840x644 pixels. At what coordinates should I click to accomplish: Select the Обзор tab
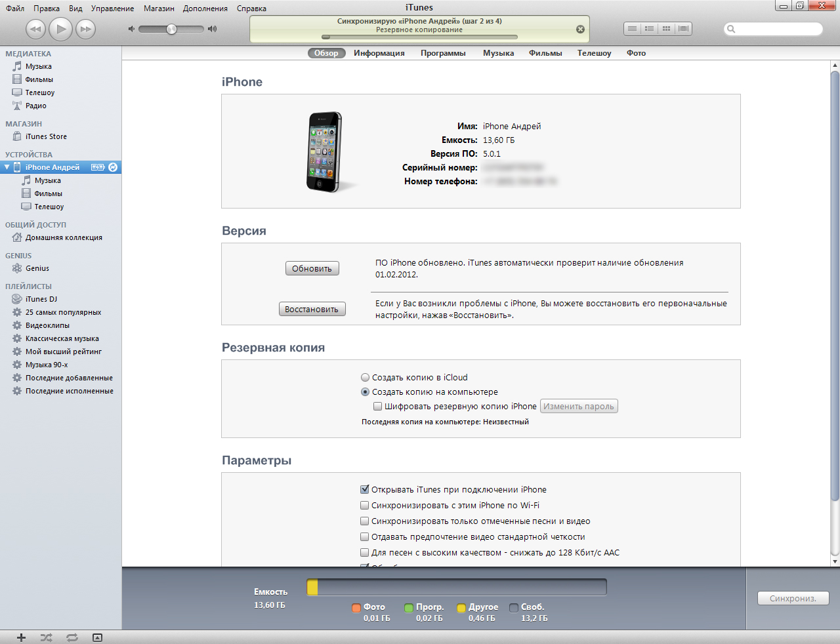pos(326,53)
